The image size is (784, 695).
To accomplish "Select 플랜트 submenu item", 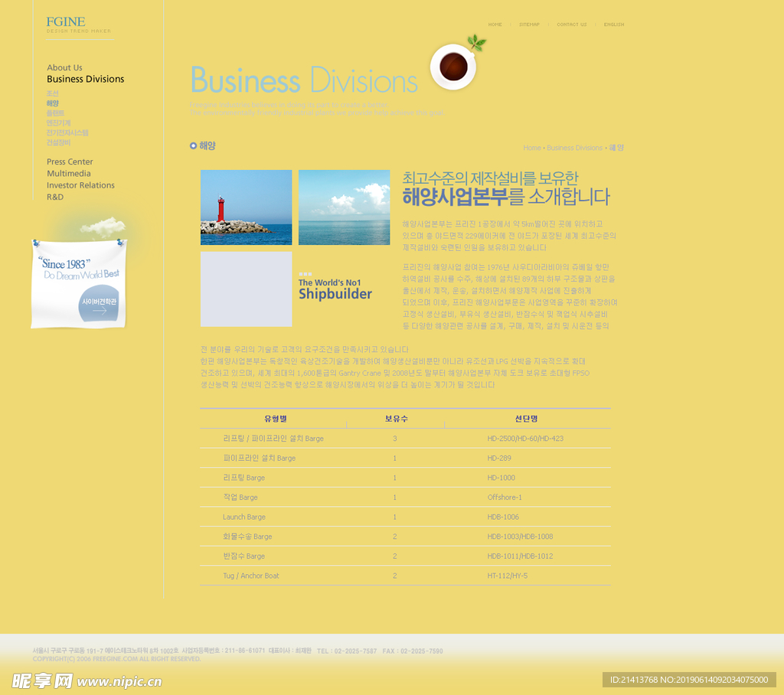I will click(x=55, y=113).
